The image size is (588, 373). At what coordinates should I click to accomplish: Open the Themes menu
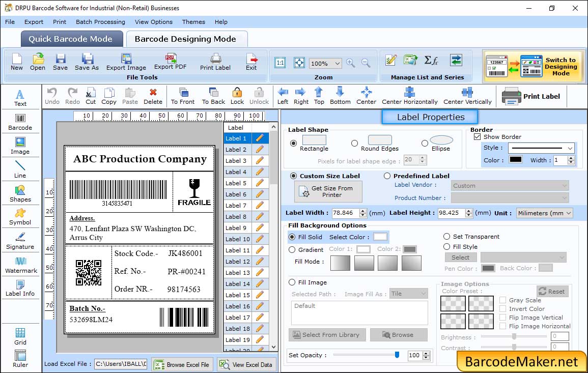193,22
